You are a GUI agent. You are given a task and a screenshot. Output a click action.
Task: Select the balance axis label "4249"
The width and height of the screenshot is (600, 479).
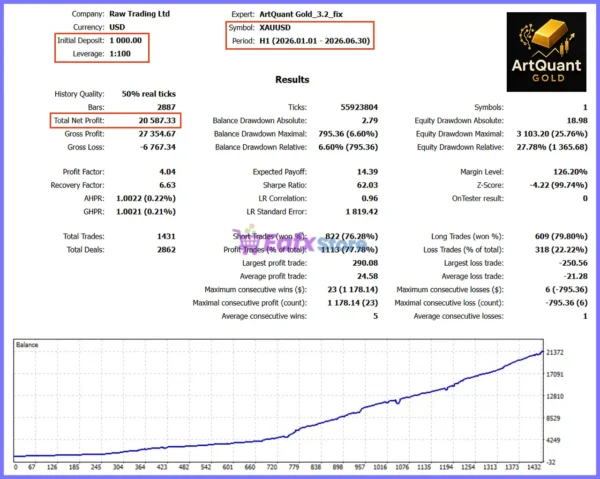click(x=553, y=440)
